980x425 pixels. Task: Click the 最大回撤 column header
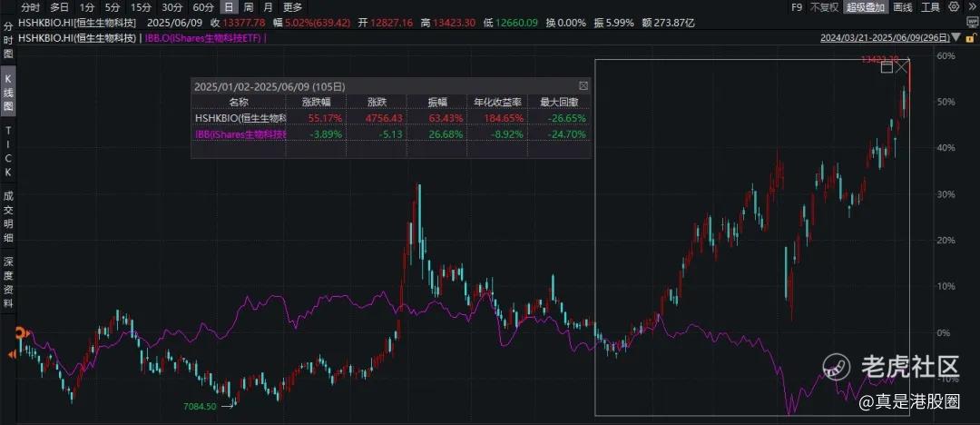coord(558,102)
